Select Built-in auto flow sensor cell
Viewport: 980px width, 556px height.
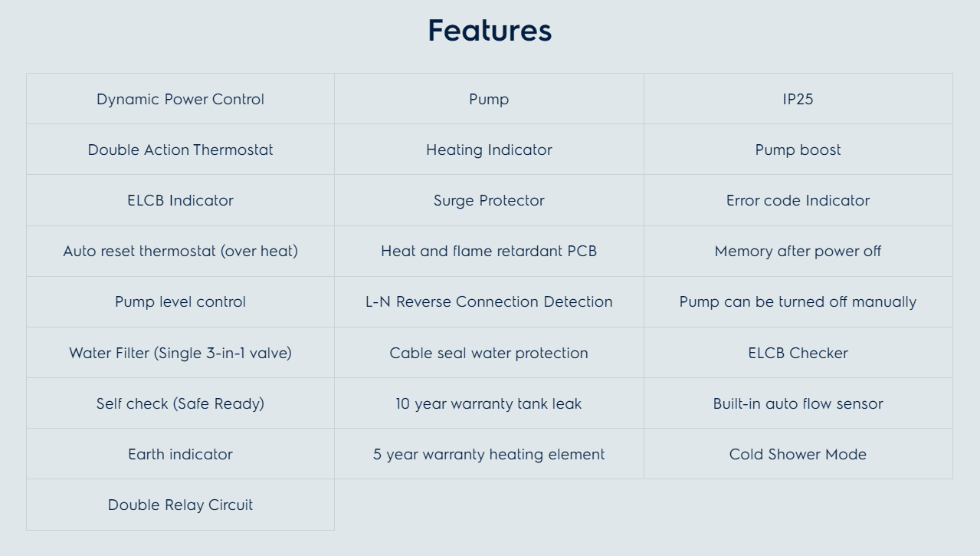click(798, 404)
